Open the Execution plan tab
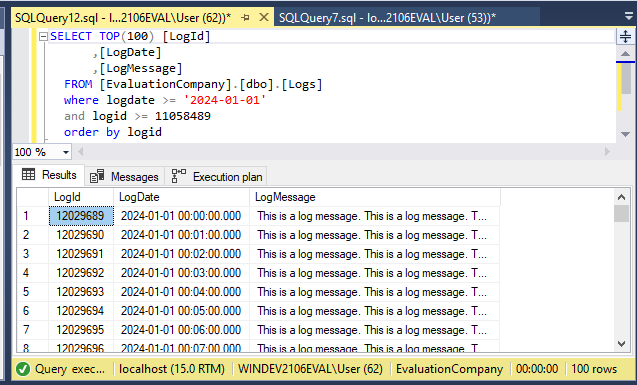This screenshot has width=637, height=385. coord(216,177)
